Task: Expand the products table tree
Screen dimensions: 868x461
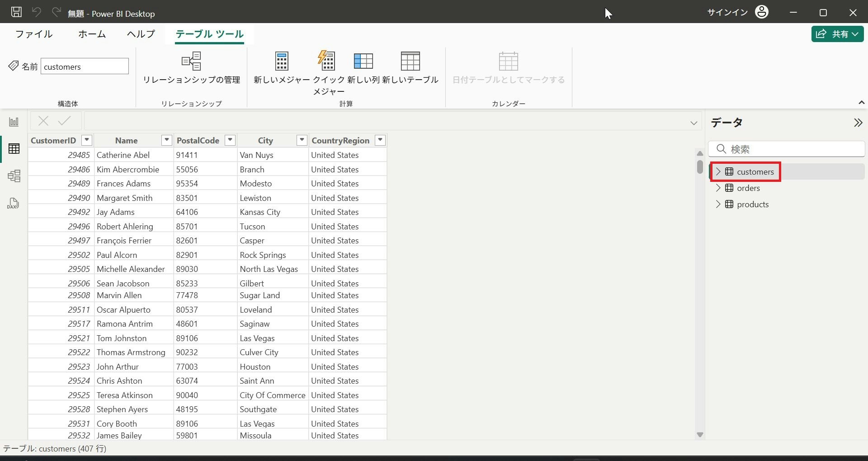Action: click(x=718, y=204)
